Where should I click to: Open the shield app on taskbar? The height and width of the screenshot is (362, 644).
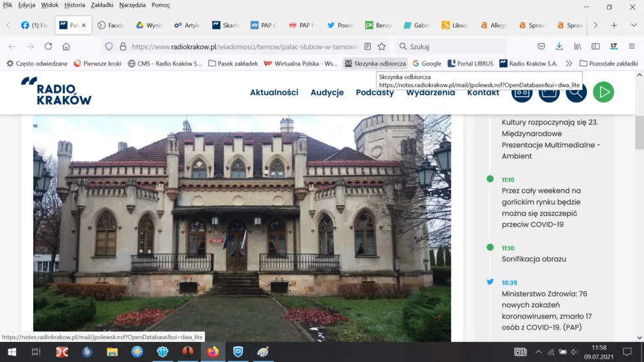[x=238, y=352]
